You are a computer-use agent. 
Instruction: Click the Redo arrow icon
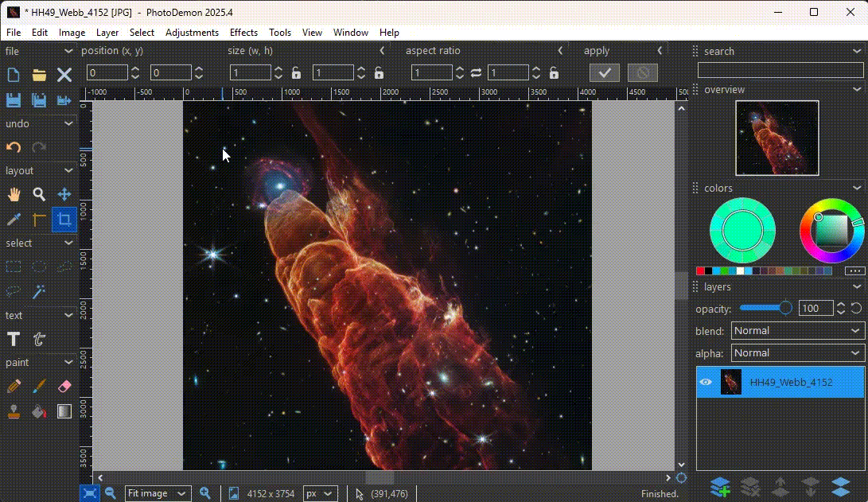coord(39,147)
